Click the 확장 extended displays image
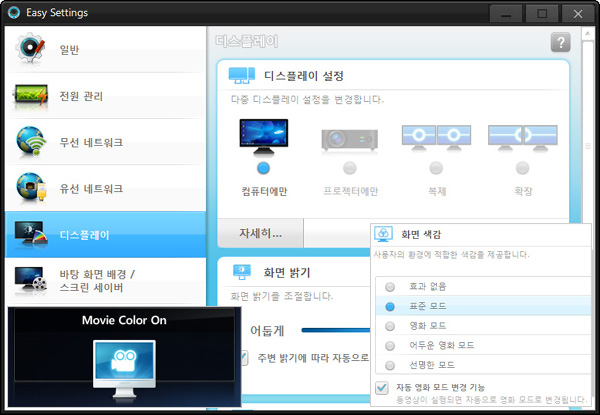The image size is (600, 415). coord(523,138)
